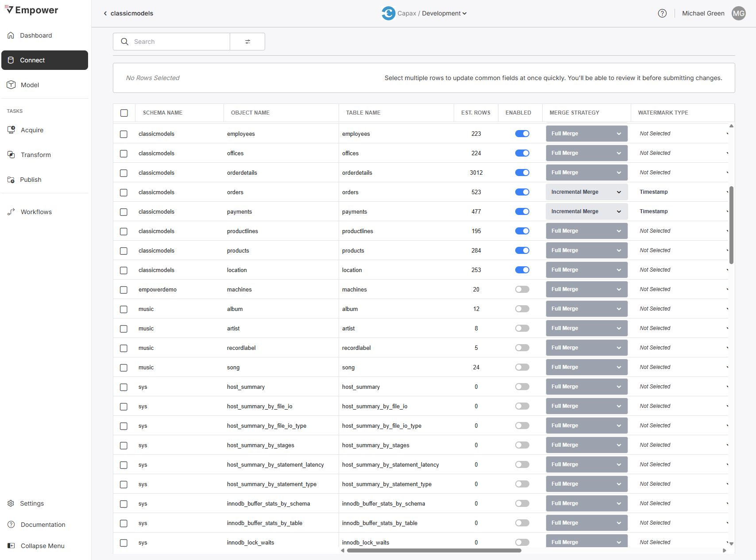This screenshot has width=756, height=560.
Task: Click the Documentation help icon
Action: [11, 525]
